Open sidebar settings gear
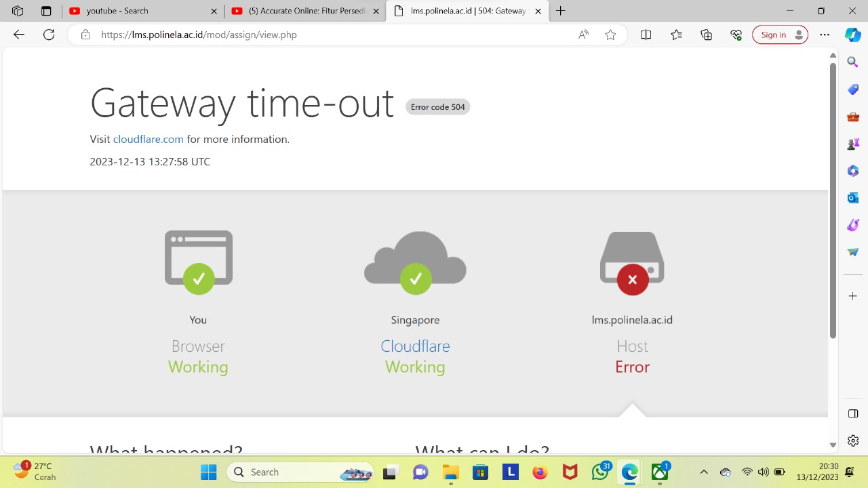 [x=853, y=441]
